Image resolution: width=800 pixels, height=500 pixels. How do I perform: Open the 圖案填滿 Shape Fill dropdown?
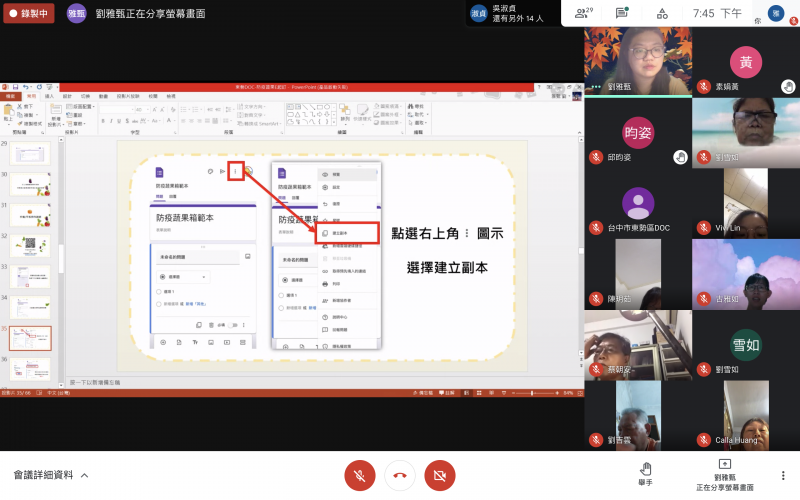389,107
